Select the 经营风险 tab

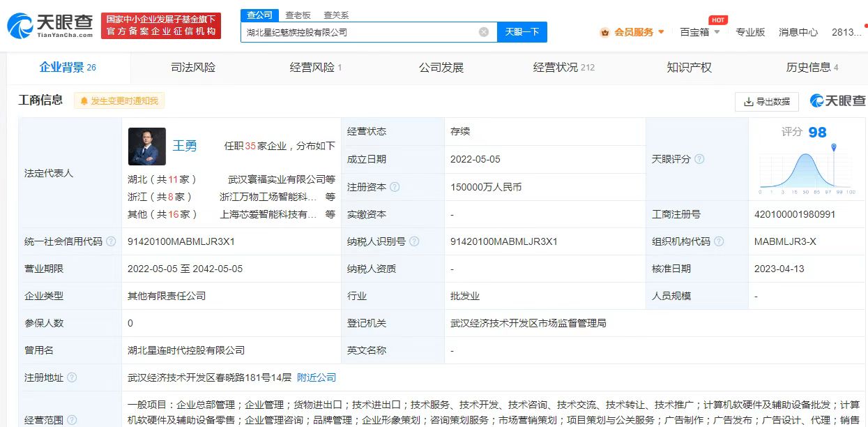click(316, 68)
